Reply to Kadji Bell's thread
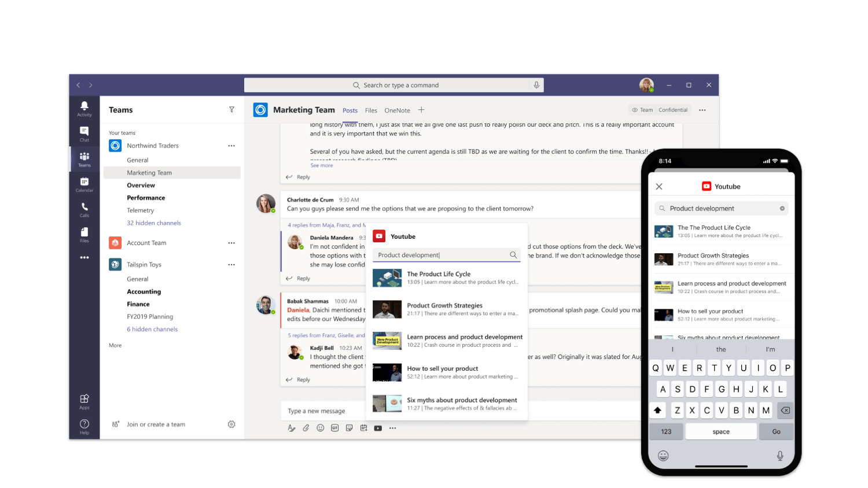Image resolution: width=868 pixels, height=488 pixels. pos(298,380)
